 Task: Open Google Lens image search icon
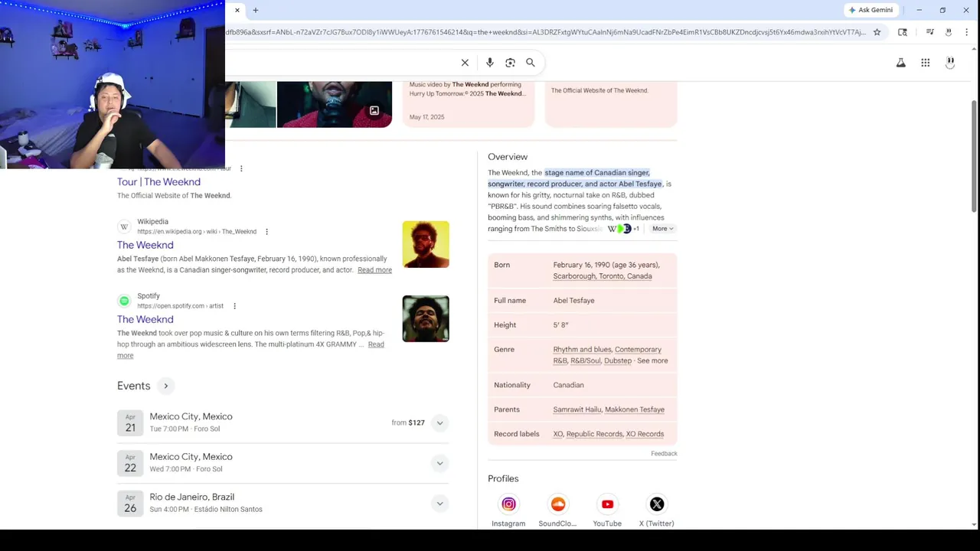(x=510, y=63)
